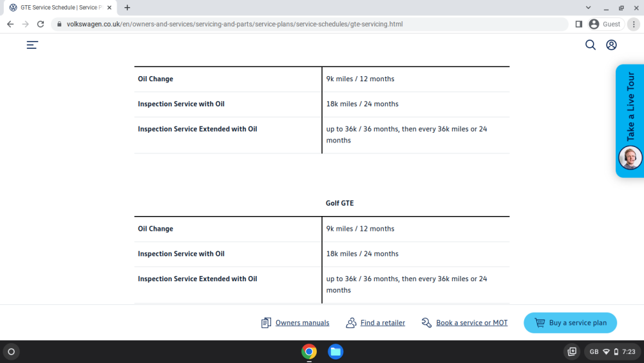
Task: Open Owners manuals link
Action: click(302, 323)
